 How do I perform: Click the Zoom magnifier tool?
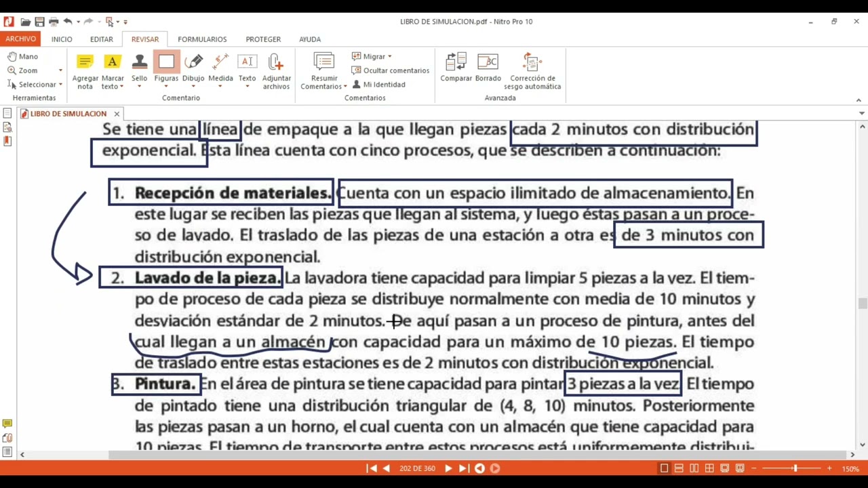tap(22, 70)
